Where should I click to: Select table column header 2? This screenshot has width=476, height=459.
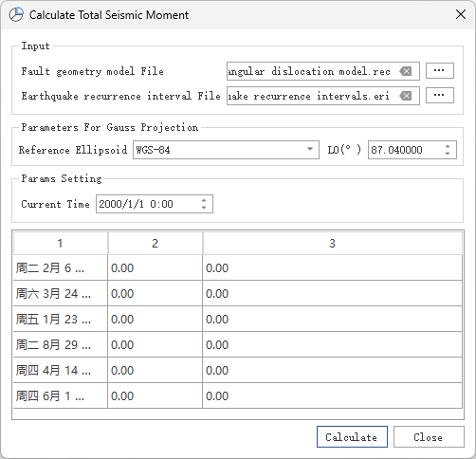155,244
